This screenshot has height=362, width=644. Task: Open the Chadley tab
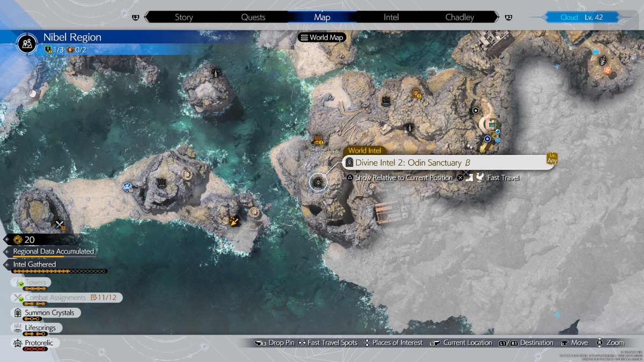coord(459,17)
